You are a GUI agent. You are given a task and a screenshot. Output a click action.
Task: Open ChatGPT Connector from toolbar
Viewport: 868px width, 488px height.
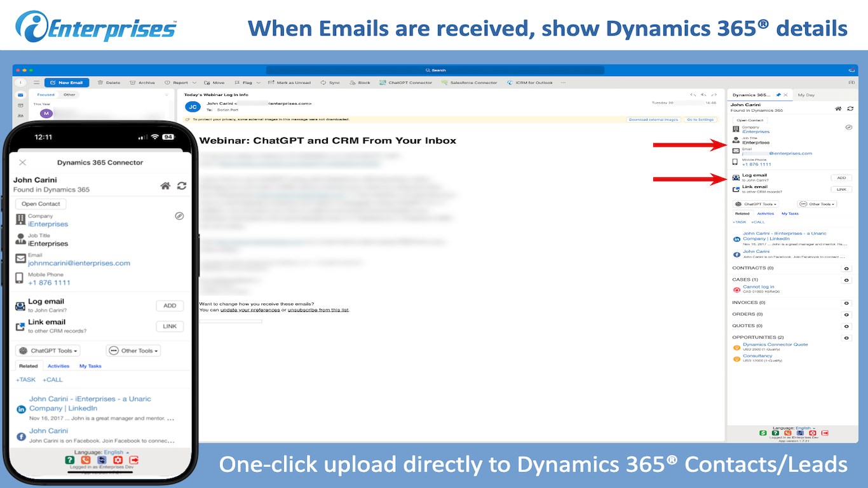pos(406,83)
